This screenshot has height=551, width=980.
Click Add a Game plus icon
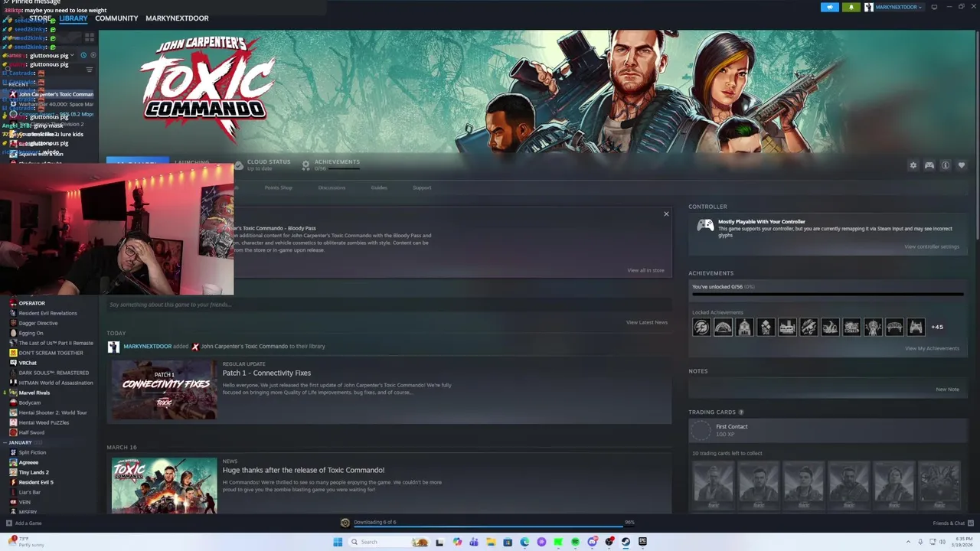point(9,523)
